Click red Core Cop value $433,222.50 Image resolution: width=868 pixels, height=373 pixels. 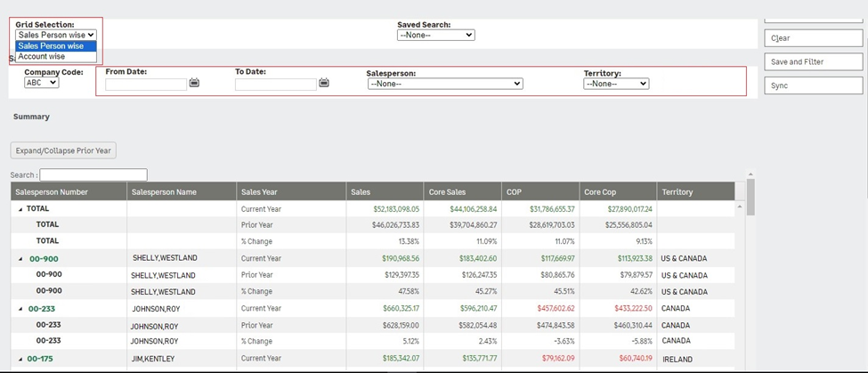click(633, 308)
